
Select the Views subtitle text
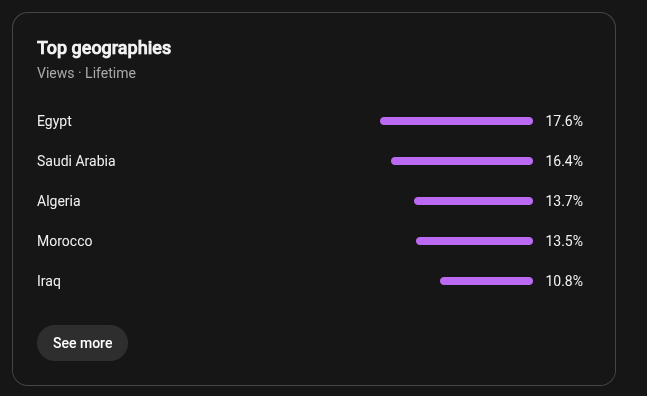coord(56,73)
